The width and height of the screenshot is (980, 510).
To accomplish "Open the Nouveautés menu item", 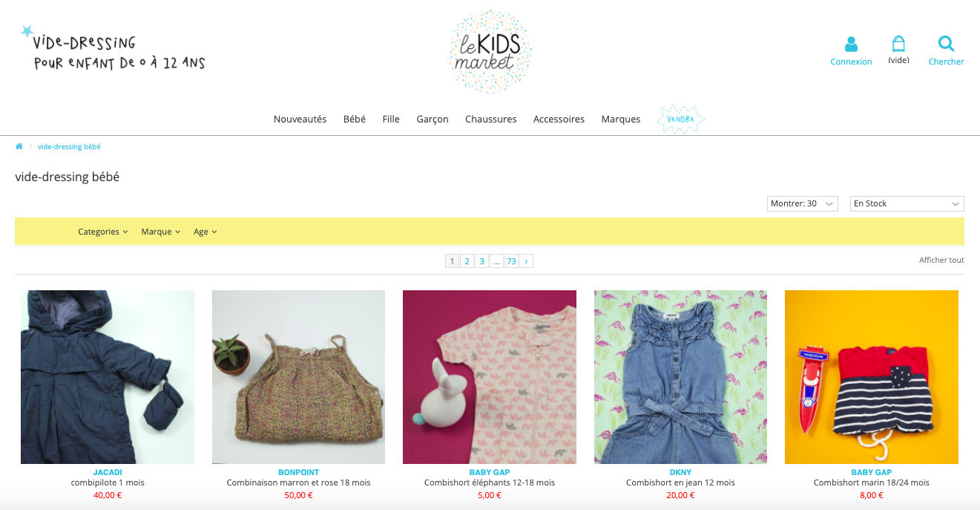I will [300, 120].
